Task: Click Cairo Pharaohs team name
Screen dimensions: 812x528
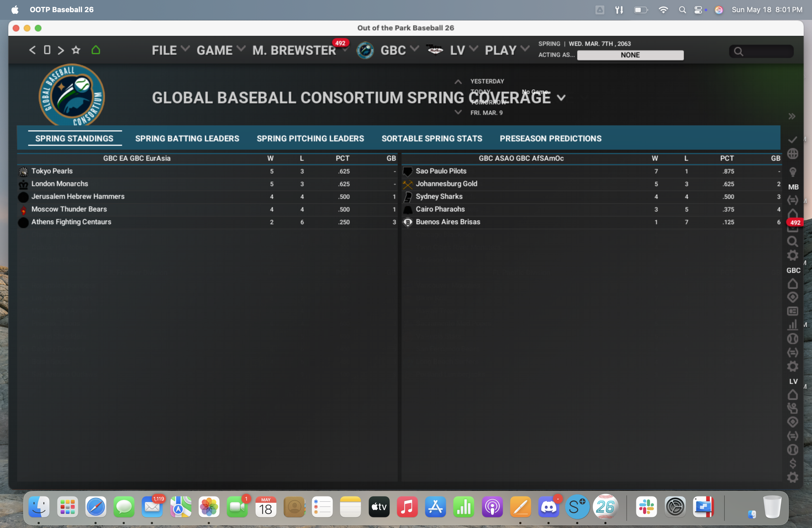Action: (x=440, y=209)
